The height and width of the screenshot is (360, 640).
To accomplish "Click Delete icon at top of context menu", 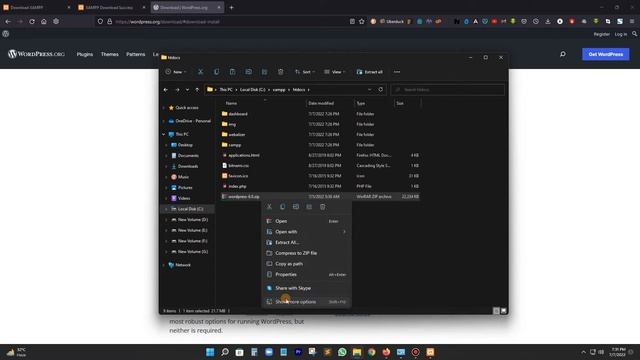I will (x=322, y=207).
